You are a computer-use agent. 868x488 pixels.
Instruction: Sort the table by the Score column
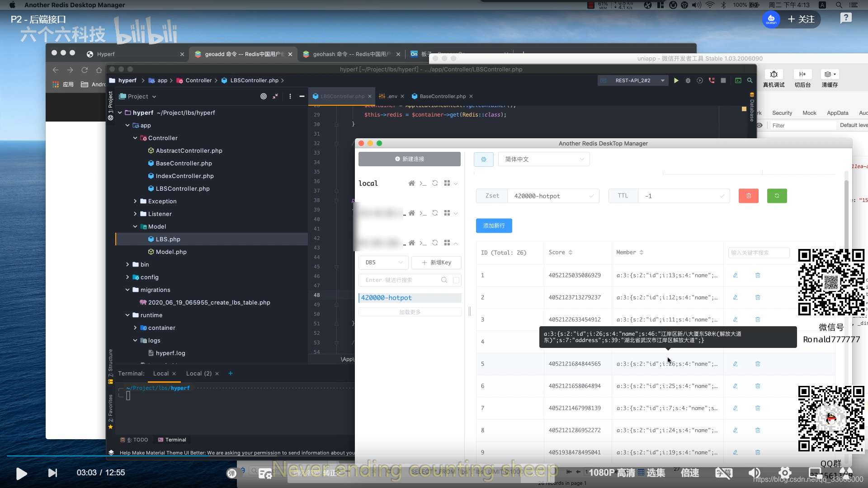coord(570,253)
